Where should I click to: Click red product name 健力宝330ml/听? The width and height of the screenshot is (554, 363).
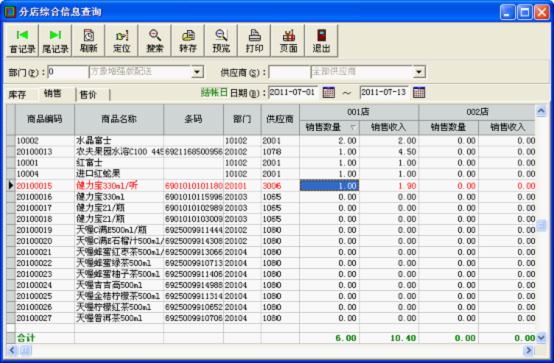(107, 186)
